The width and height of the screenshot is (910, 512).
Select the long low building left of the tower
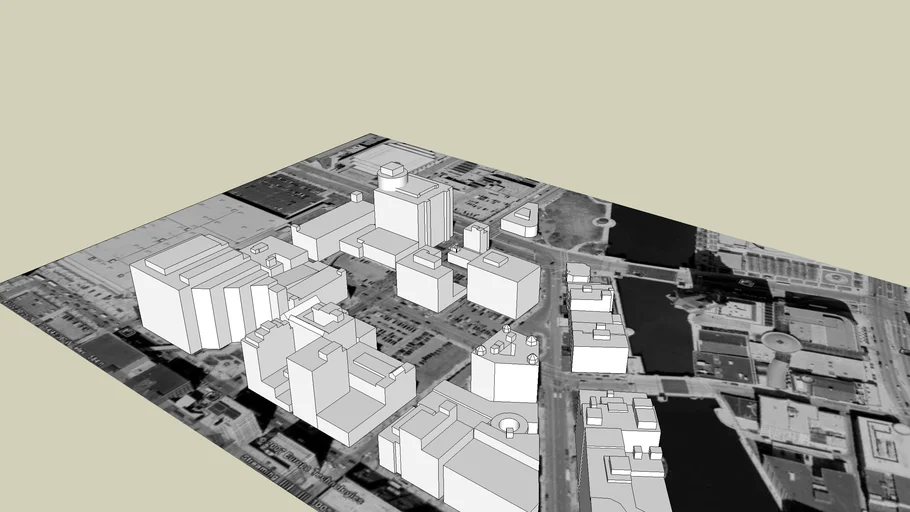332,232
